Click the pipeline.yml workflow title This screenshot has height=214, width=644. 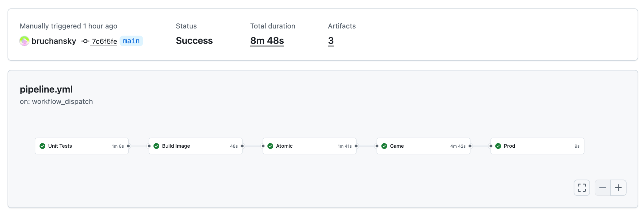coord(46,89)
